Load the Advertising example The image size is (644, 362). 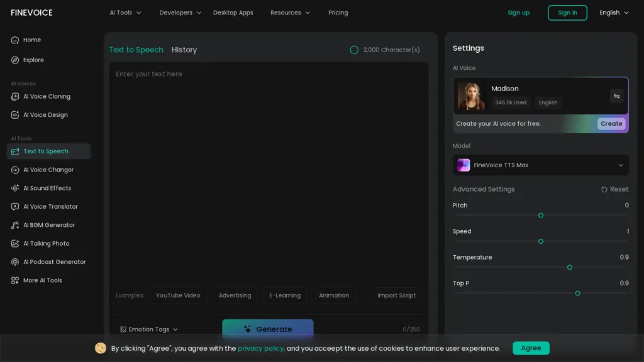pos(235,295)
